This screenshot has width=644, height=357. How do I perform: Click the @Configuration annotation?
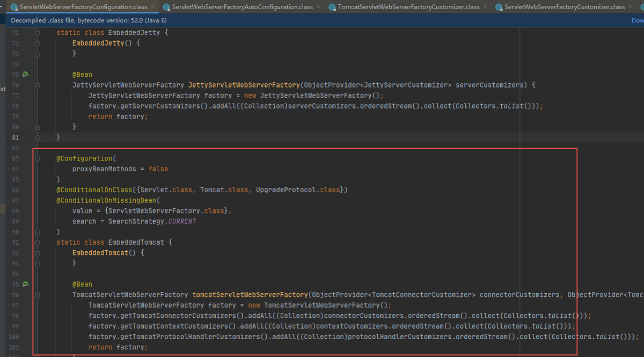pyautogui.click(x=84, y=158)
